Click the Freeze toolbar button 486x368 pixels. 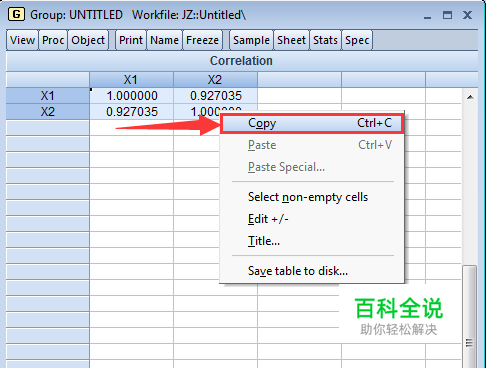click(x=202, y=40)
